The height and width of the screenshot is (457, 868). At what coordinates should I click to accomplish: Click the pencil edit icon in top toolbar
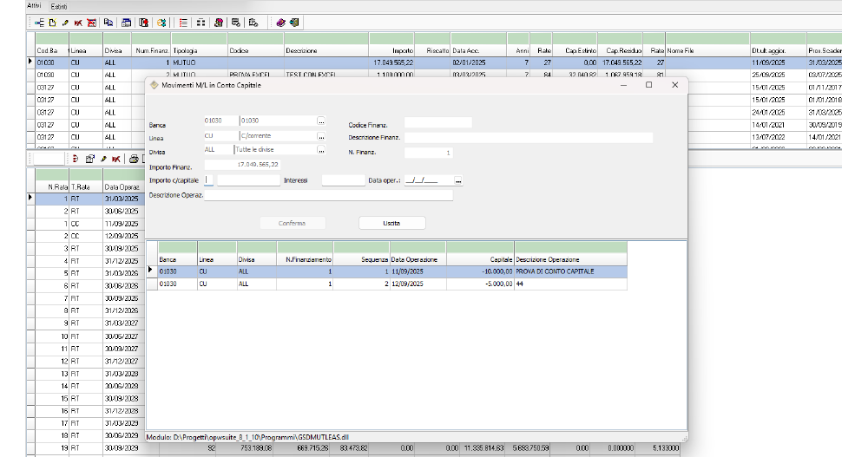click(x=65, y=23)
